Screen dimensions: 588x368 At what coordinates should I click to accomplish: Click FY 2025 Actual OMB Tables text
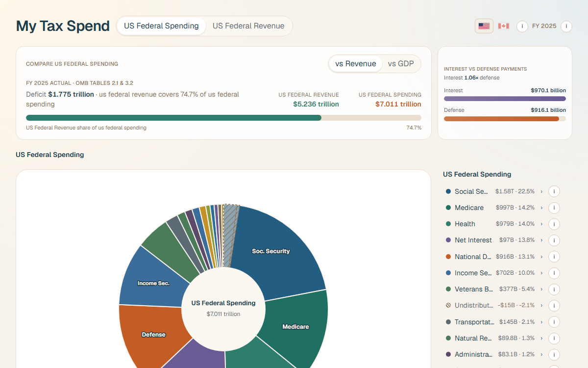pyautogui.click(x=79, y=83)
